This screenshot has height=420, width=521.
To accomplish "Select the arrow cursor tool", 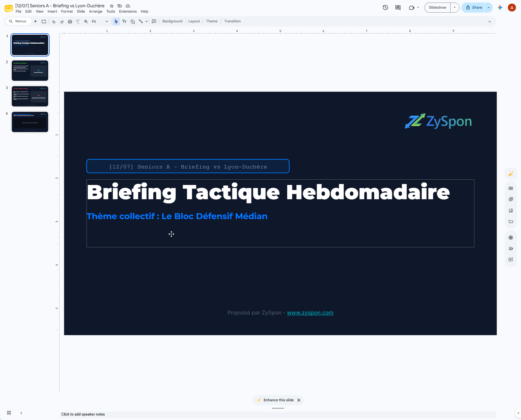I will (x=116, y=22).
